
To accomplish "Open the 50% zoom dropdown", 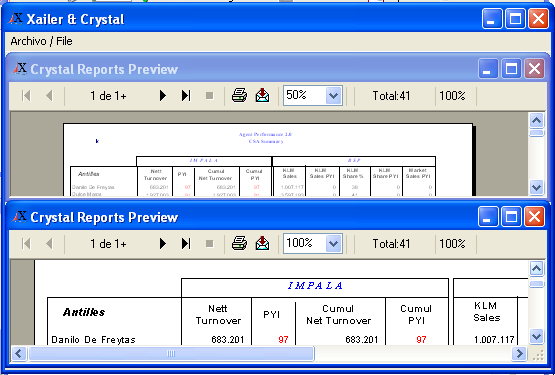I will click(333, 95).
